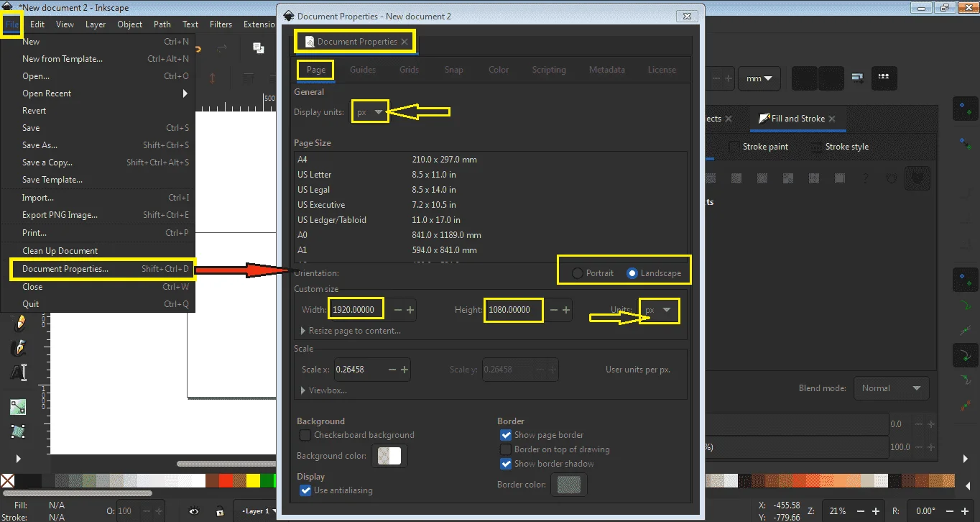Pick the yellow swatch in color palette
The image size is (980, 522).
254,480
